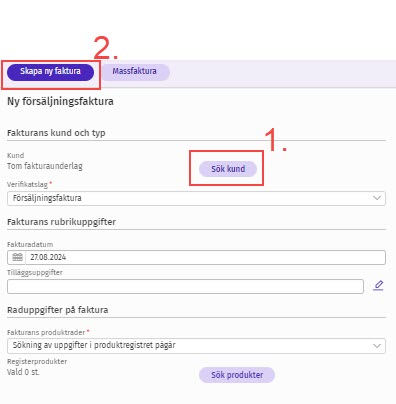The width and height of the screenshot is (396, 404).
Task: Click the Ny försäljningsfaktura page heading
Action: pyautogui.click(x=60, y=101)
